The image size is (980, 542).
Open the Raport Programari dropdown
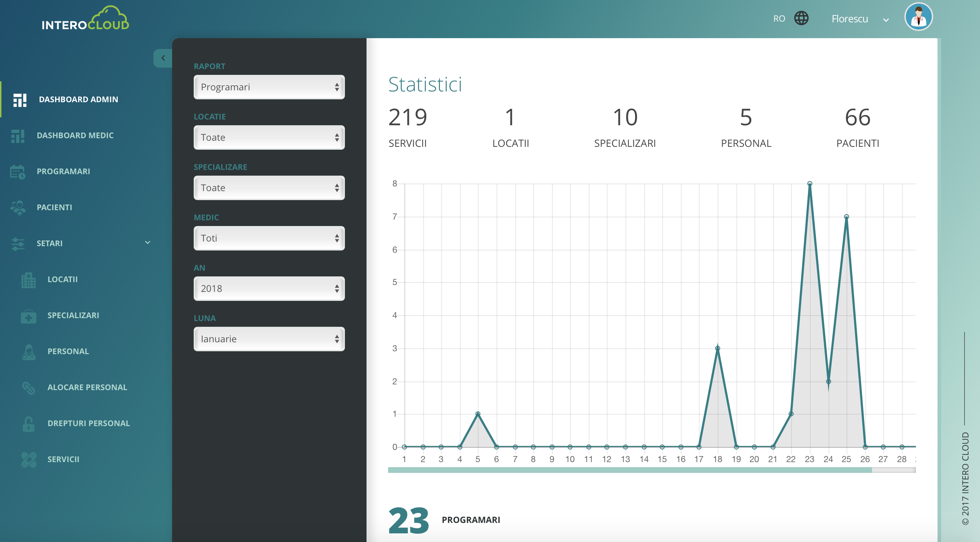[x=269, y=87]
